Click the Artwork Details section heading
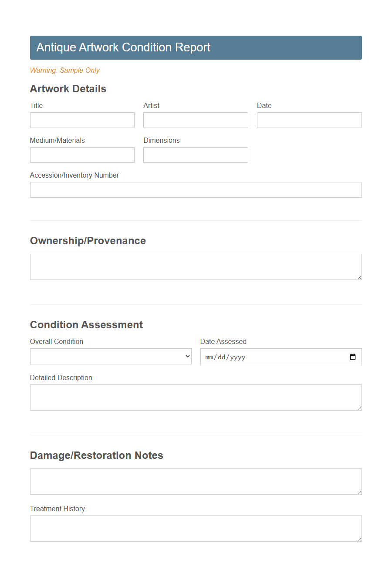392x566 pixels. coord(68,89)
